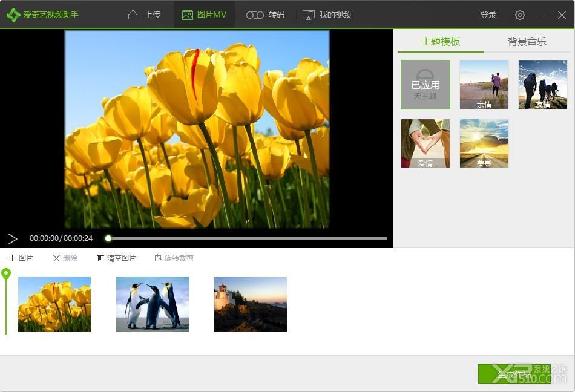Apply the 友情 theme template
This screenshot has width=575, height=392.
click(x=543, y=85)
